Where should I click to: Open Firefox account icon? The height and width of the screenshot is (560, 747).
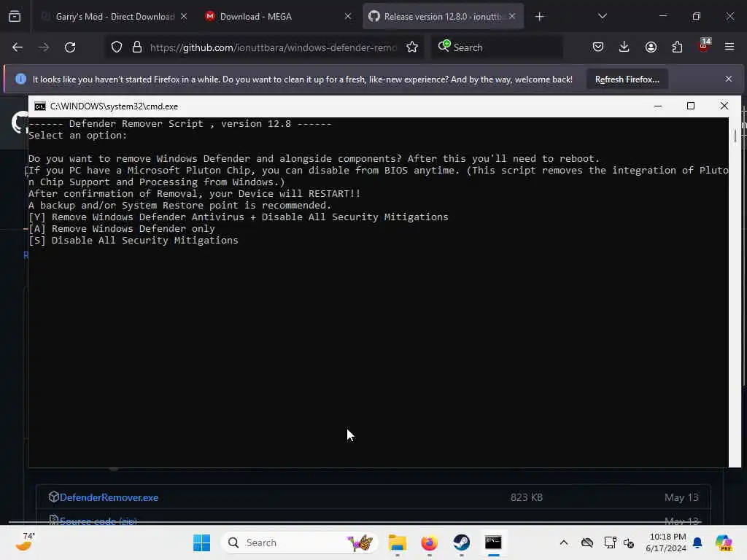pyautogui.click(x=651, y=47)
